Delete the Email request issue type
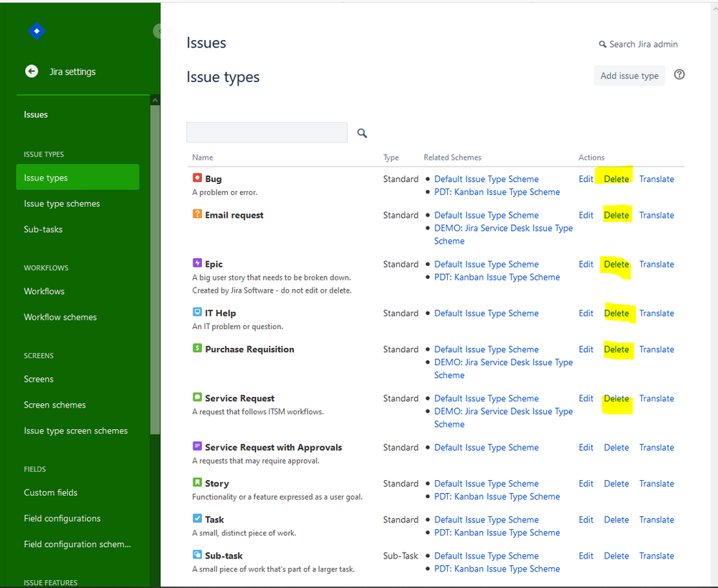Screen dimensions: 718x588 tap(616, 215)
